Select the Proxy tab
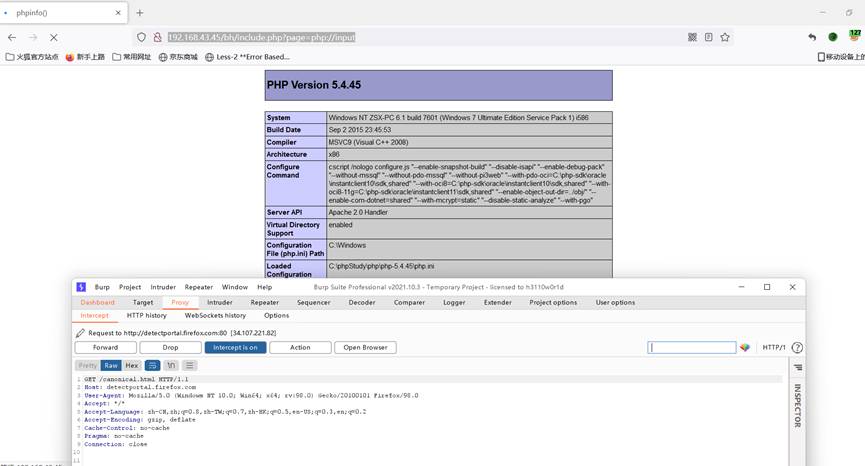The image size is (865, 466). [180, 303]
